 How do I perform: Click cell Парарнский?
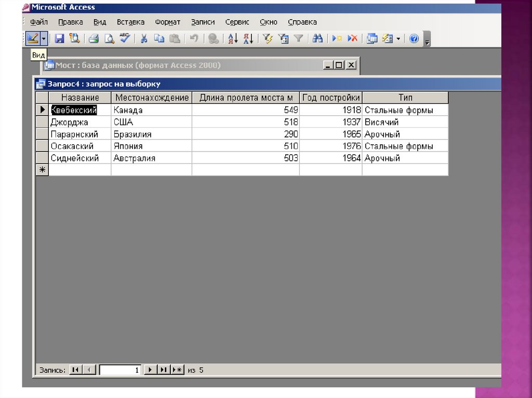tap(80, 134)
